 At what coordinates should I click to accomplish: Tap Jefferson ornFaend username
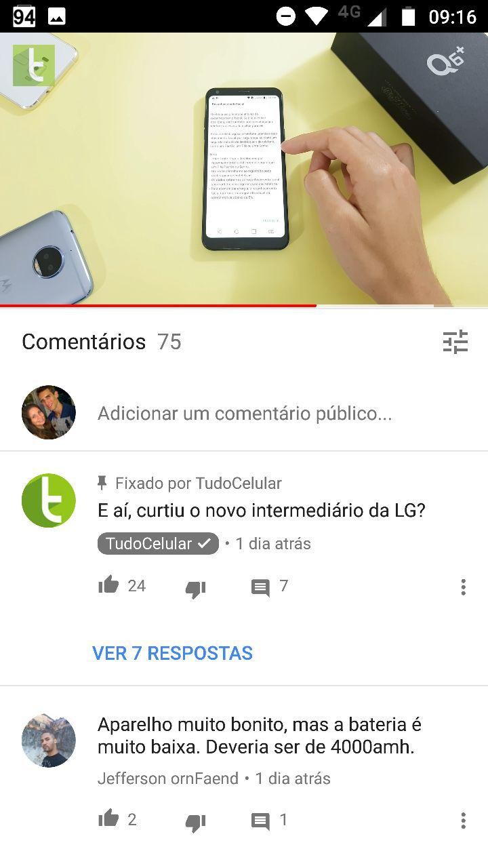[x=168, y=778]
